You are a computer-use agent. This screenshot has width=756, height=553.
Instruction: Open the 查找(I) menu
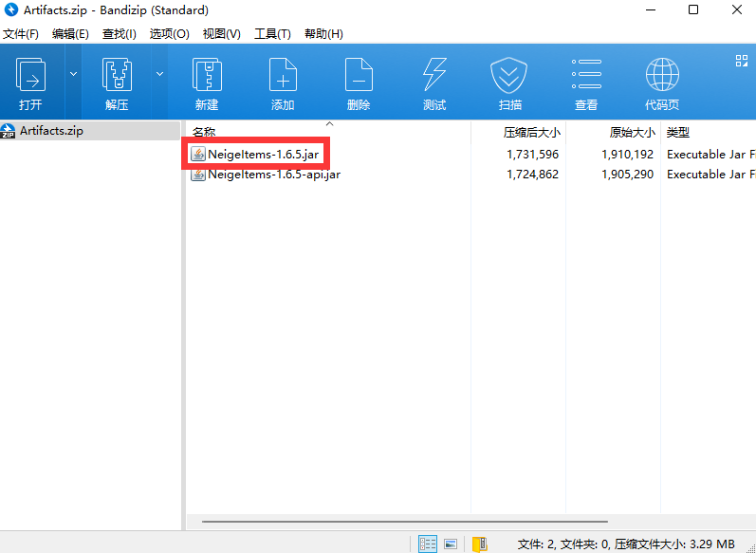(x=120, y=34)
